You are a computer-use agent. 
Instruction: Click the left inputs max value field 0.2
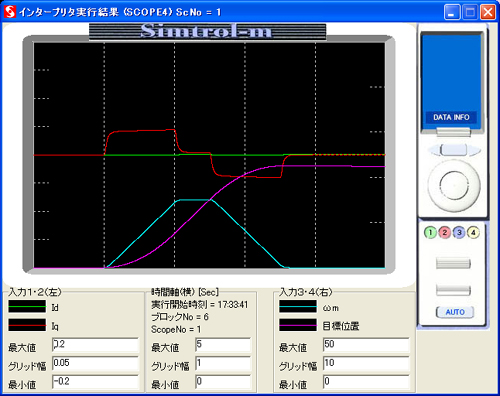pyautogui.click(x=95, y=345)
